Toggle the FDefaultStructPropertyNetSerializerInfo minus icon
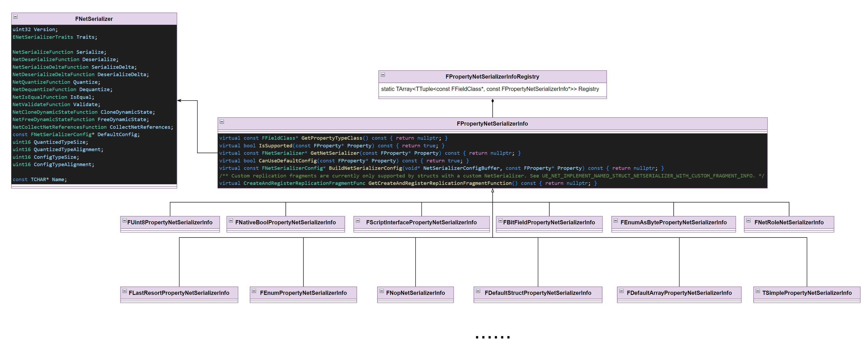 478,291
